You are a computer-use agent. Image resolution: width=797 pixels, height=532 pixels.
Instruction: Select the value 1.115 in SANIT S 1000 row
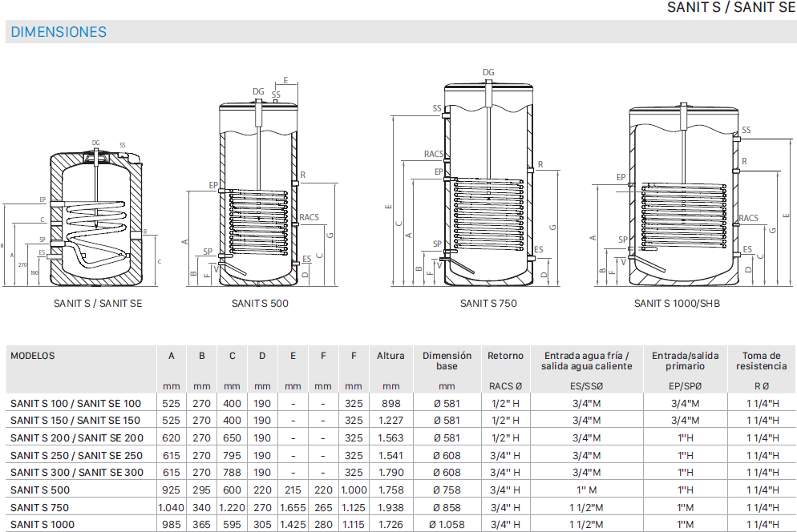[354, 524]
